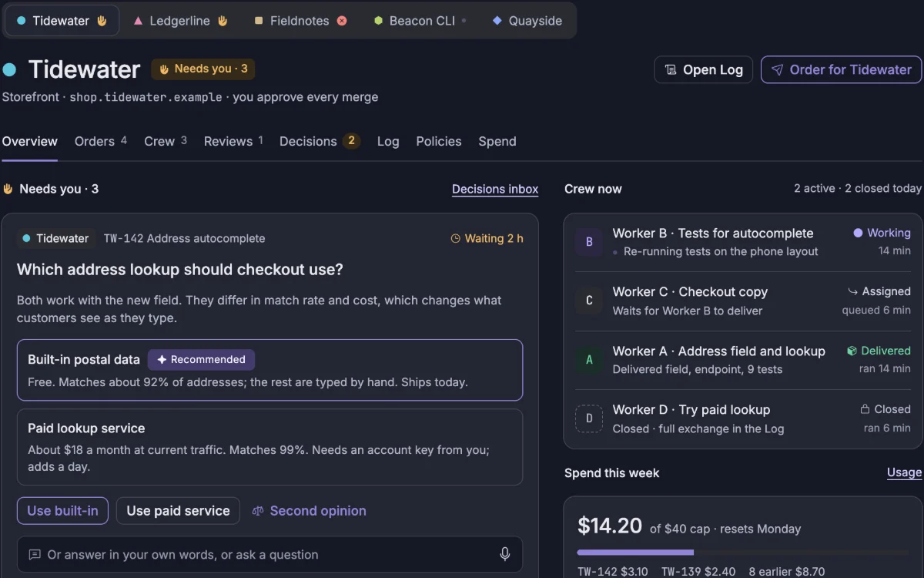Open the Decisions tab
Screen dimensions: 924x578
pos(320,141)
